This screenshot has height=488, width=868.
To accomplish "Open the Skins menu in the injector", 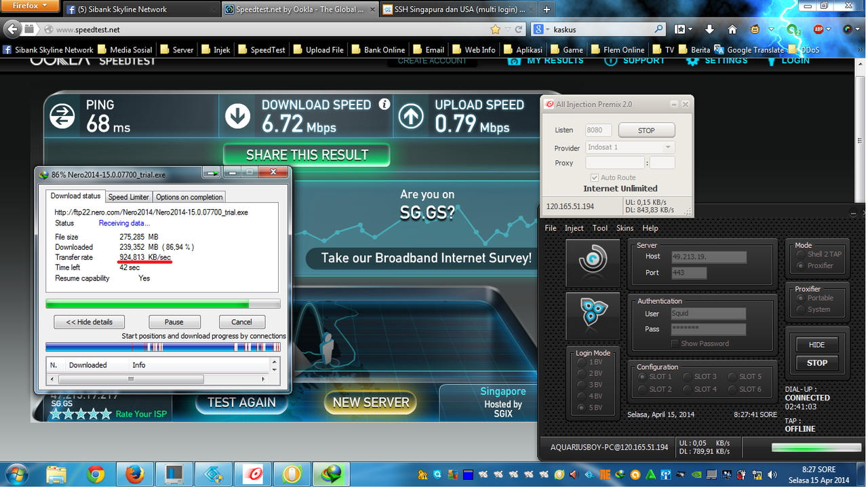I will pos(625,228).
